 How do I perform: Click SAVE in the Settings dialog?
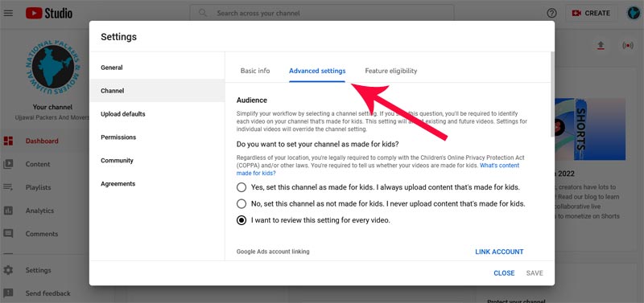pyautogui.click(x=535, y=273)
